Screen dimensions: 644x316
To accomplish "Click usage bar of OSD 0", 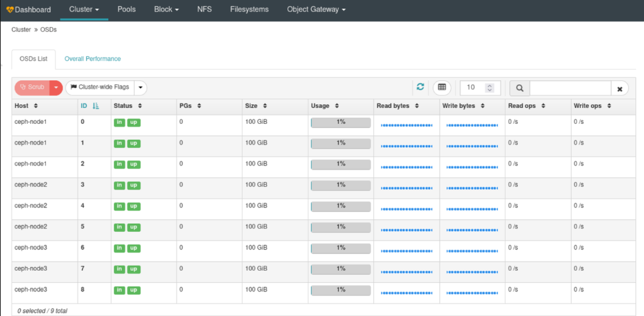I will point(340,122).
